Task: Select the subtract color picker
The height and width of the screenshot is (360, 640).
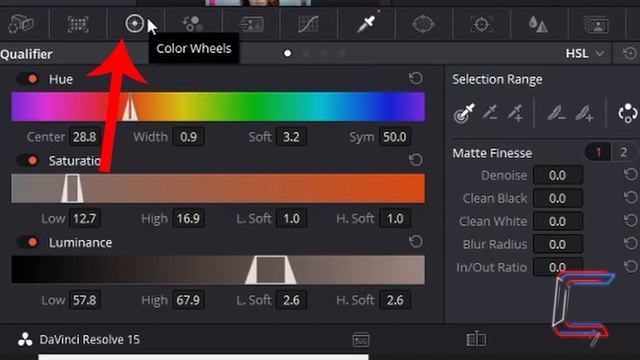Action: pyautogui.click(x=489, y=112)
